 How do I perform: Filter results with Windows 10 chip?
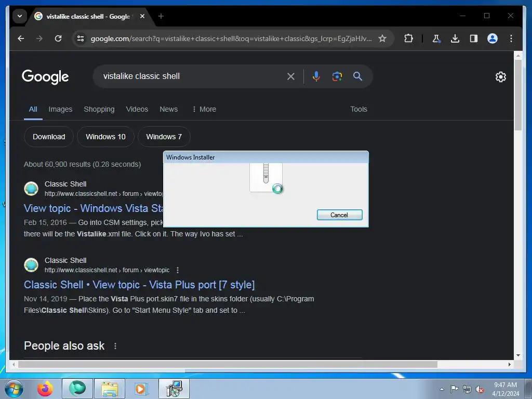coord(105,137)
